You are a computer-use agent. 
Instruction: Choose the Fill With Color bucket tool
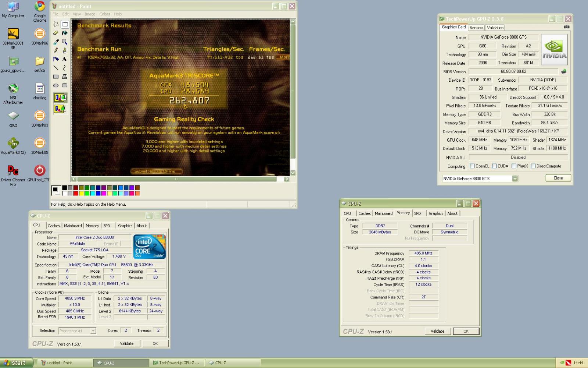tap(65, 33)
